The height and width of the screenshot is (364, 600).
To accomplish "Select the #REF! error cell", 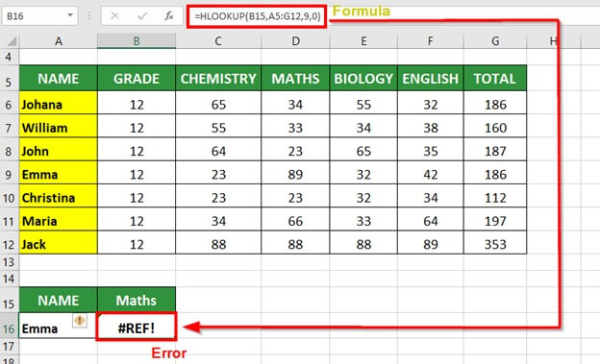I will [137, 327].
